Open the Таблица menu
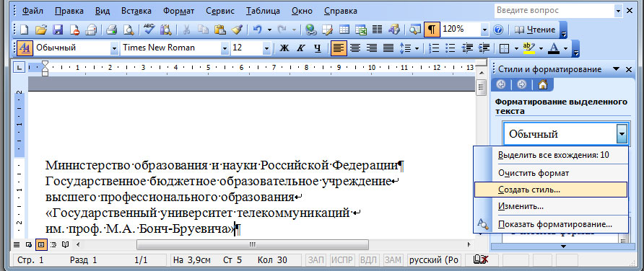The height and width of the screenshot is (271, 644). [x=264, y=11]
